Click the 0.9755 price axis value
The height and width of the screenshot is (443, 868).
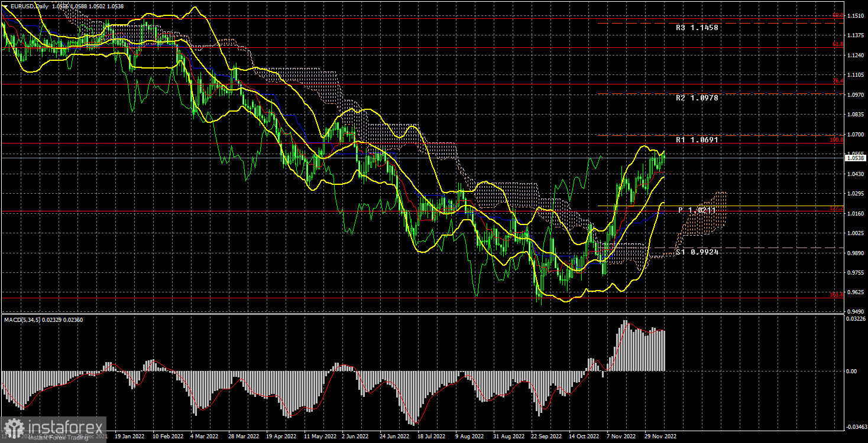pyautogui.click(x=856, y=272)
